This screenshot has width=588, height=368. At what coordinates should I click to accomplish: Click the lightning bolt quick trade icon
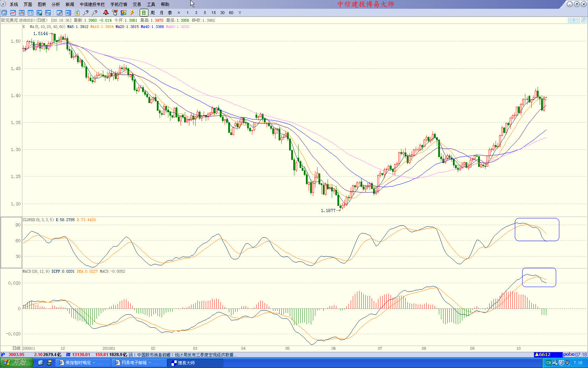click(x=132, y=13)
